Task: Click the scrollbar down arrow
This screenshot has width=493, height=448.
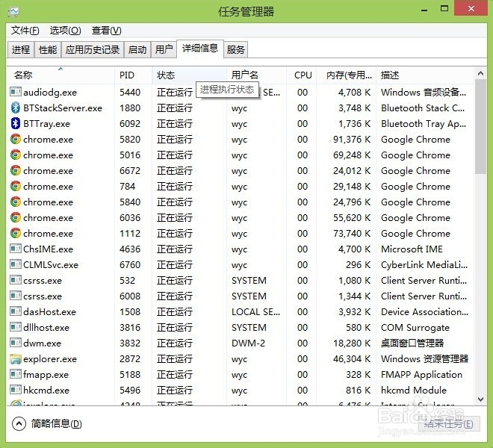Action: click(x=480, y=399)
